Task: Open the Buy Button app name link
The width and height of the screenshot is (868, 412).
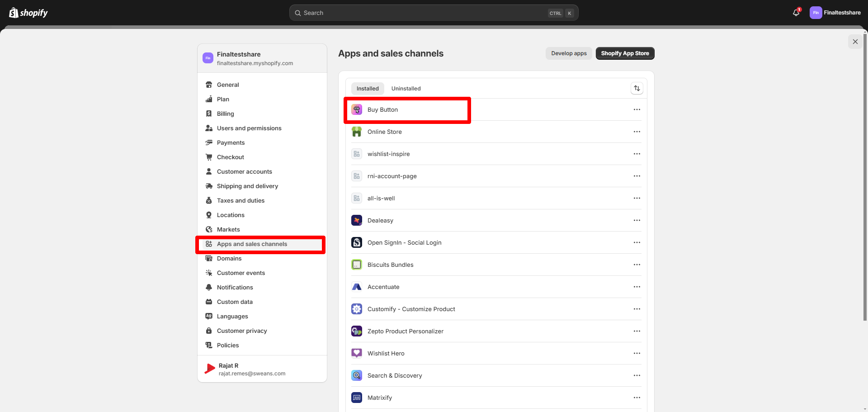Action: click(x=382, y=109)
